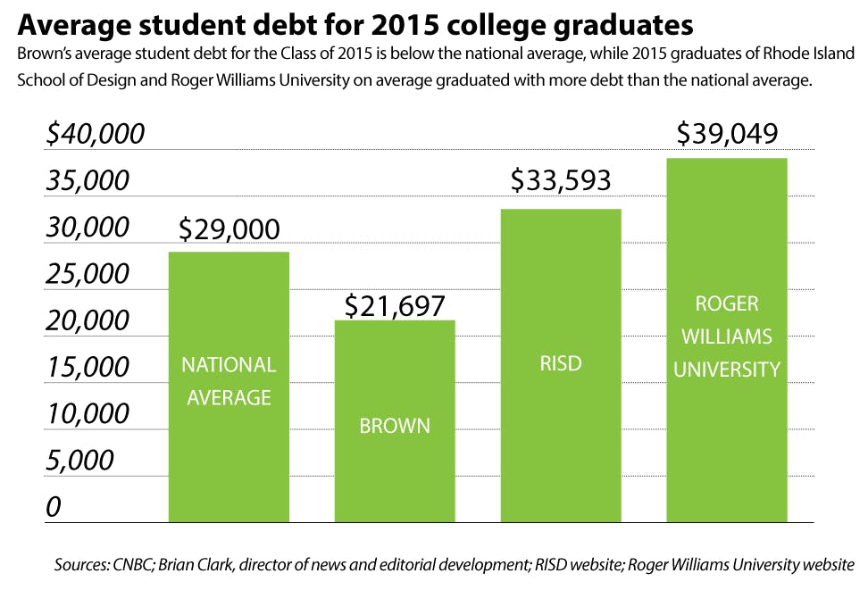Click the 25,000 axis label
This screenshot has width=868, height=590.
click(x=88, y=274)
